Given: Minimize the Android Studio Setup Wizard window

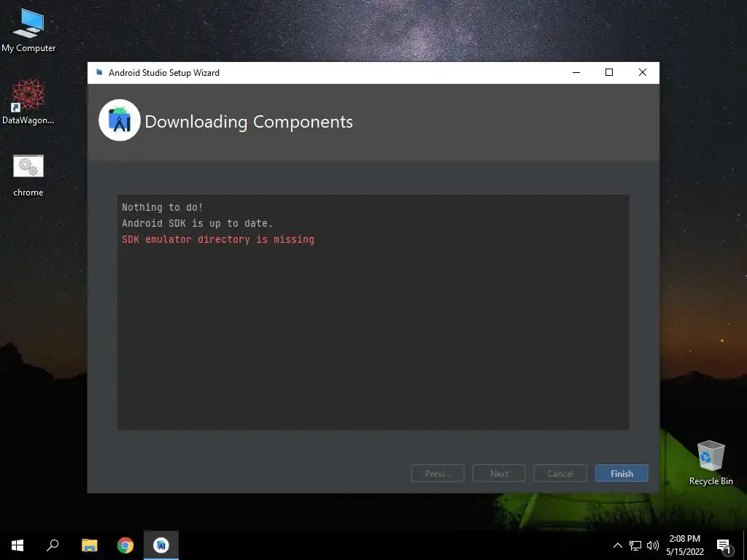Looking at the screenshot, I should pos(576,72).
